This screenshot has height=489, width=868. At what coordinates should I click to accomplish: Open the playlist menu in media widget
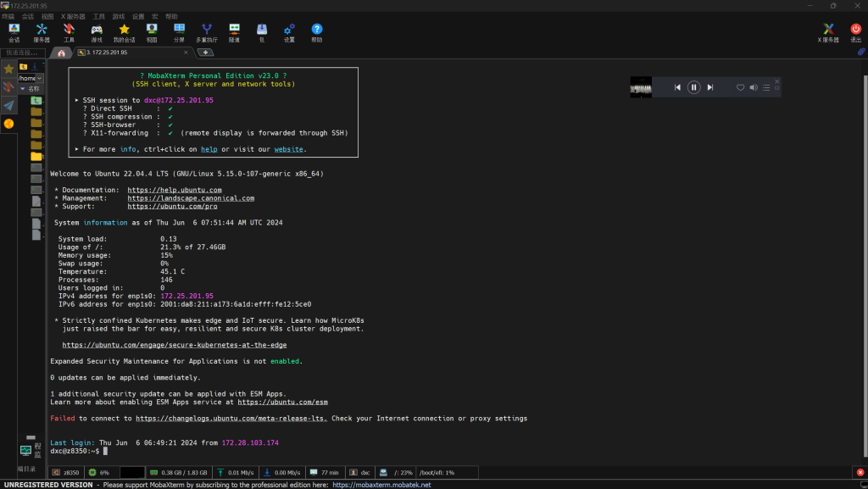point(766,87)
